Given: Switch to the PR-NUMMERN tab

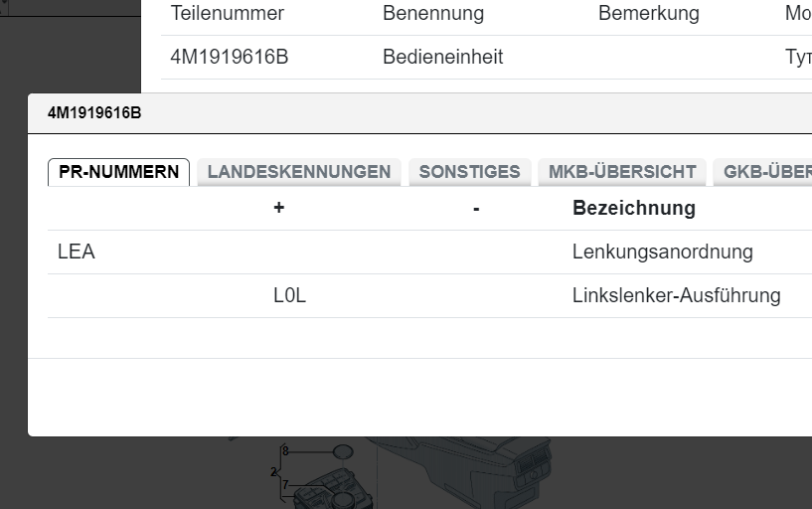Looking at the screenshot, I should (118, 172).
